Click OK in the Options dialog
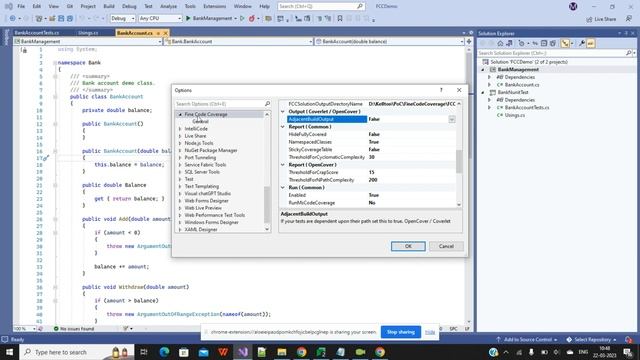 [x=408, y=246]
